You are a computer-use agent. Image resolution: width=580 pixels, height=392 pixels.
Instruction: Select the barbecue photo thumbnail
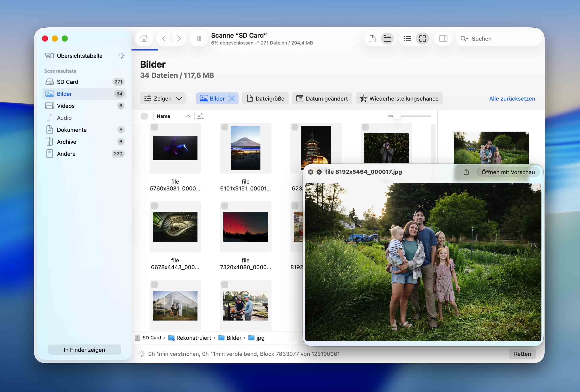click(245, 306)
